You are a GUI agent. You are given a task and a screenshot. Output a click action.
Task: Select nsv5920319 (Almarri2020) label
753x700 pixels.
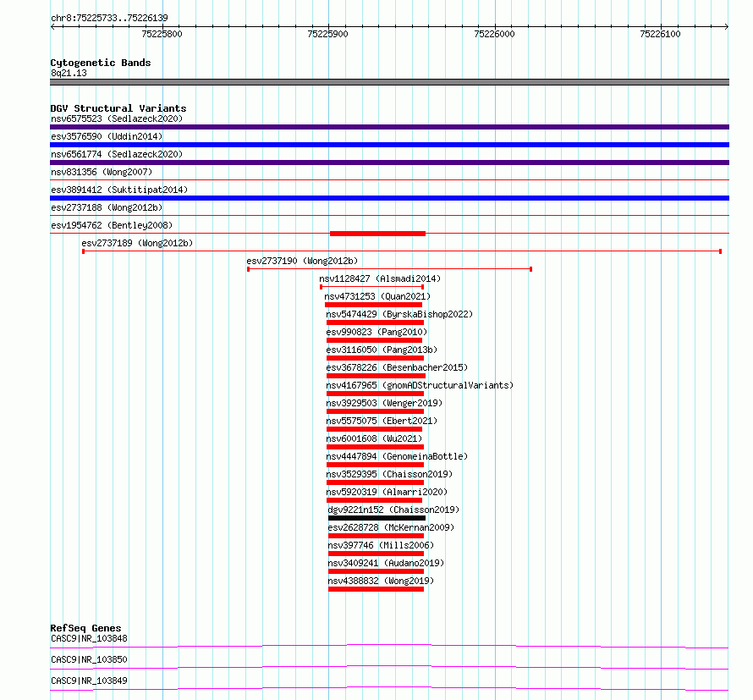click(387, 492)
